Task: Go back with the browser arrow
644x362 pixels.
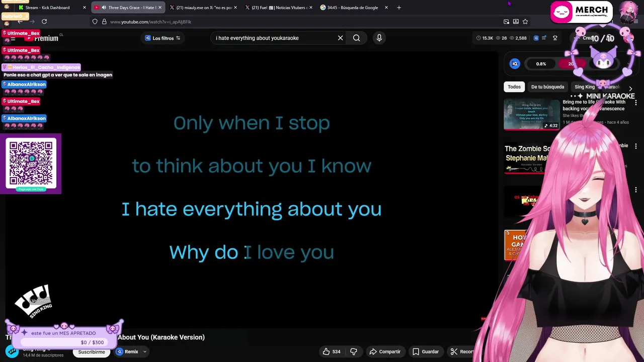Action: point(20,22)
